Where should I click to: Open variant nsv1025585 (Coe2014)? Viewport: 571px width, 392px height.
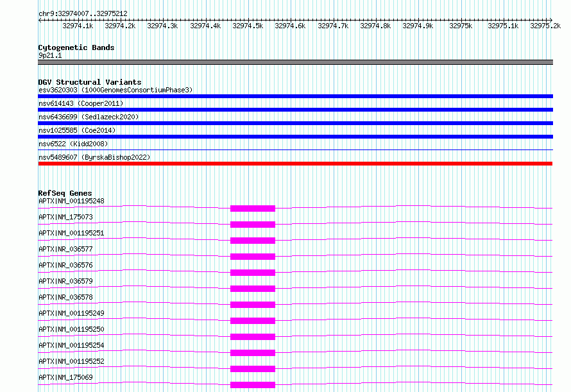[x=77, y=130]
